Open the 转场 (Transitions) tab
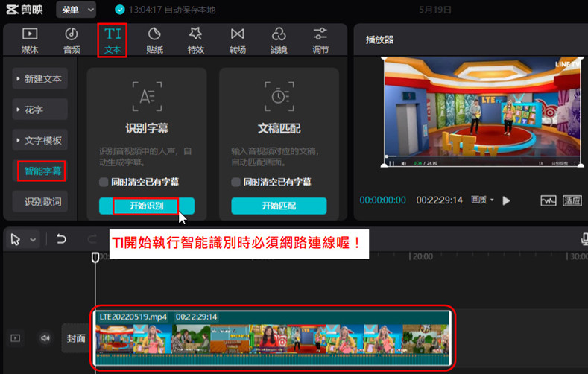 [238, 40]
